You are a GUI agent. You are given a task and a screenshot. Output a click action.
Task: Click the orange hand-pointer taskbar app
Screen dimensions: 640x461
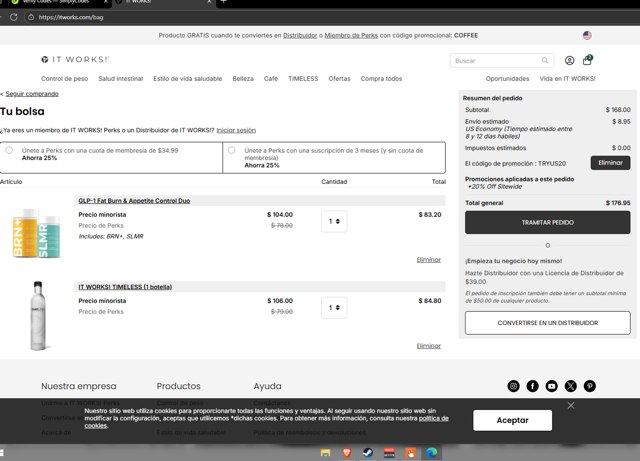(x=410, y=452)
